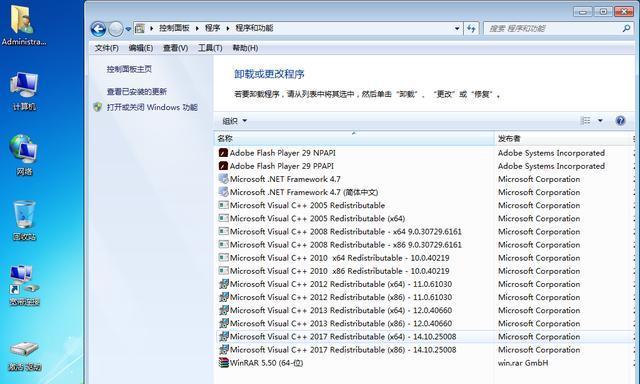Select 计算机 desktop icon
Viewport: 640px width, 384px height.
click(x=24, y=91)
